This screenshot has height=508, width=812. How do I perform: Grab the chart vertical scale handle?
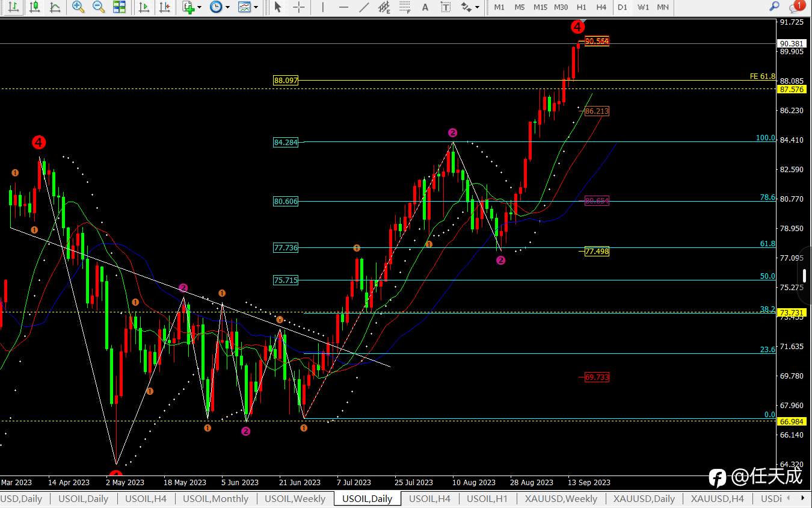click(805, 276)
